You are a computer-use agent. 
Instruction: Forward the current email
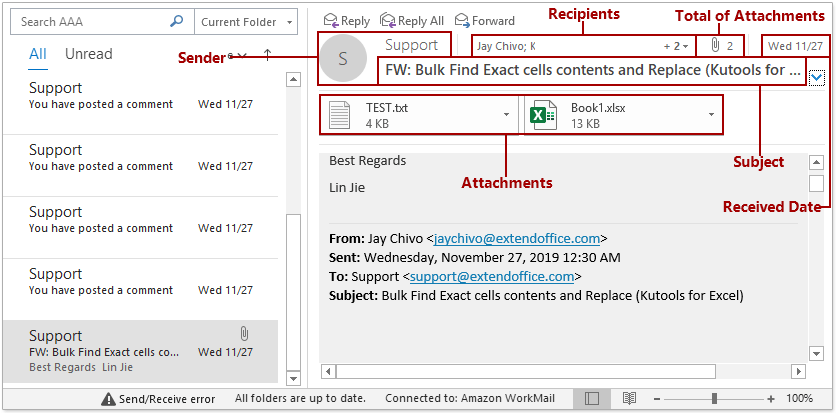click(x=485, y=21)
